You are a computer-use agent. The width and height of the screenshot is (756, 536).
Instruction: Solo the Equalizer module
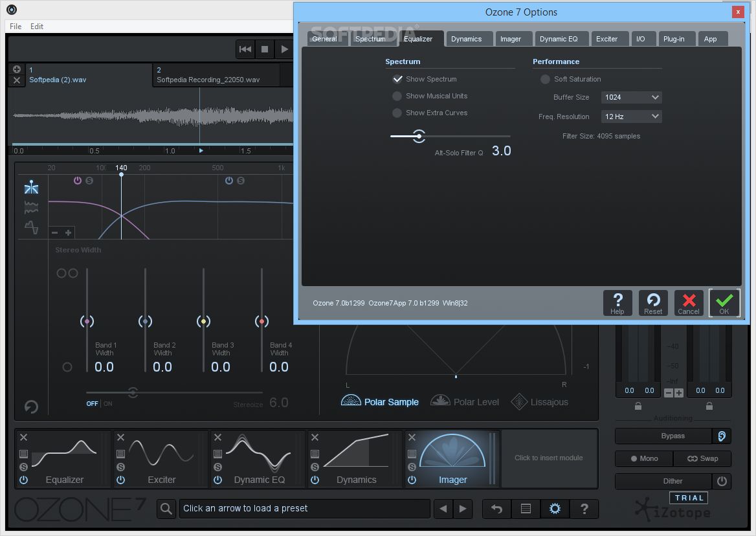(23, 467)
